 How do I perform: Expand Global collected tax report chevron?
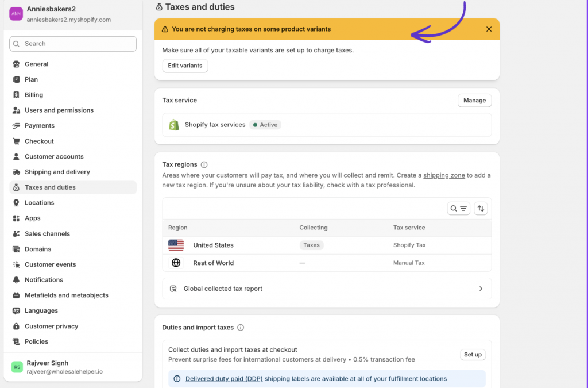coord(481,289)
